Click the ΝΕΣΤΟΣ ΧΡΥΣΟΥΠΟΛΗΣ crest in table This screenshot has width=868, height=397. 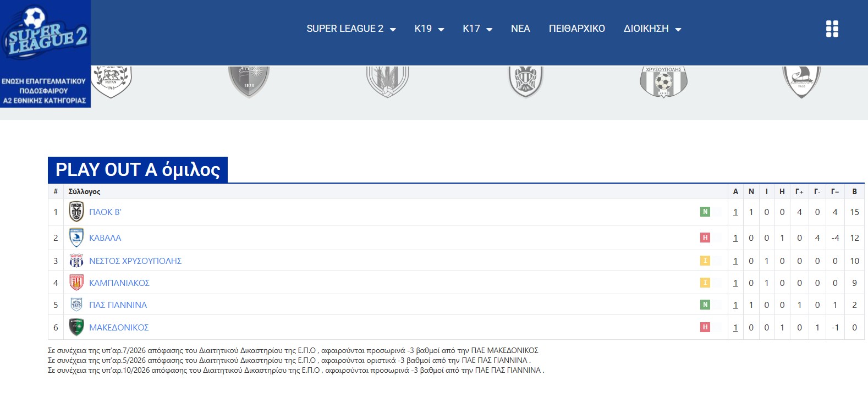click(x=76, y=261)
